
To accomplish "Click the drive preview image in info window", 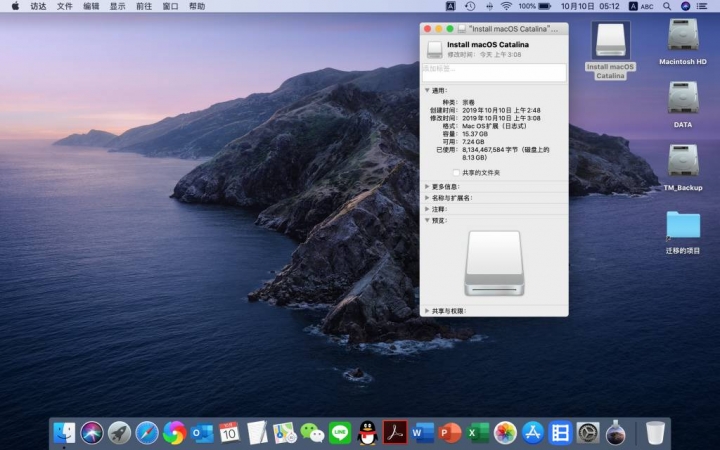I will coord(494,263).
